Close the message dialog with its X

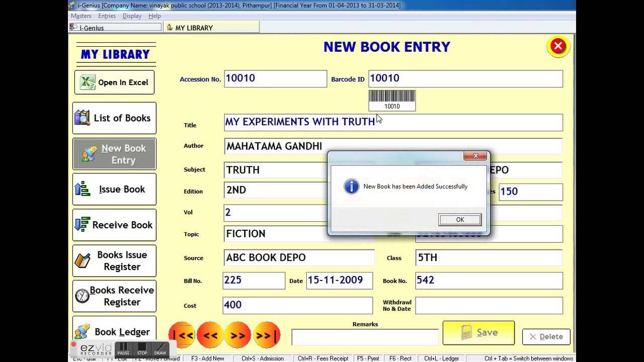475,156
